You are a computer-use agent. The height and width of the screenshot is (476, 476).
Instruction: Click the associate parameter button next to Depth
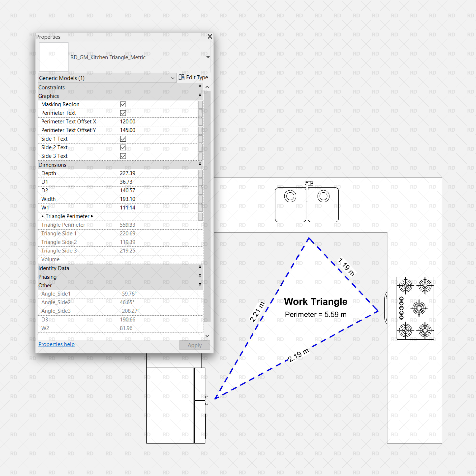tap(200, 173)
